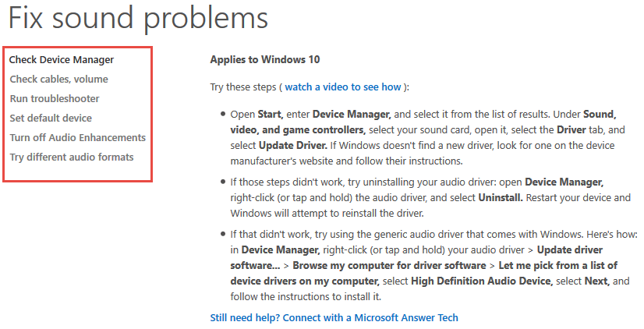The height and width of the screenshot is (329, 644).
Task: Click the Try these steps text
Action: [x=243, y=87]
